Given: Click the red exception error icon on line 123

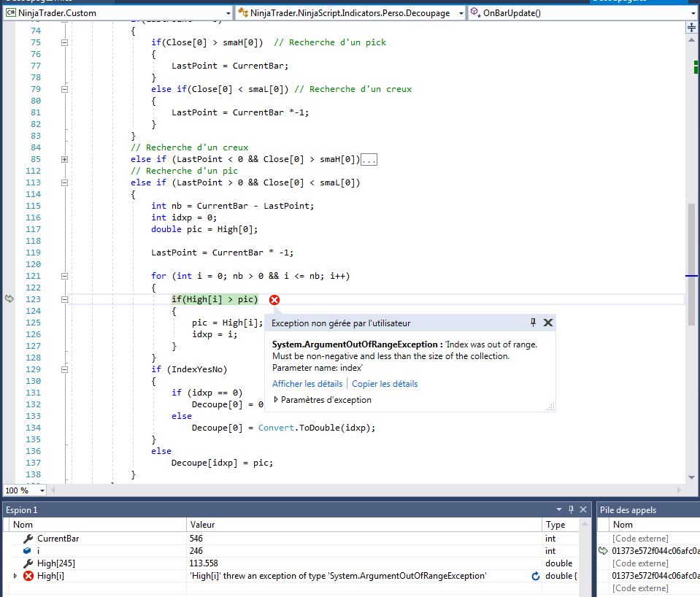Looking at the screenshot, I should click(x=274, y=300).
